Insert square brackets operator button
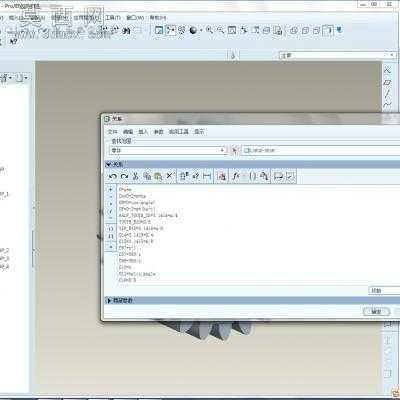400x400 pixels. click(111, 236)
